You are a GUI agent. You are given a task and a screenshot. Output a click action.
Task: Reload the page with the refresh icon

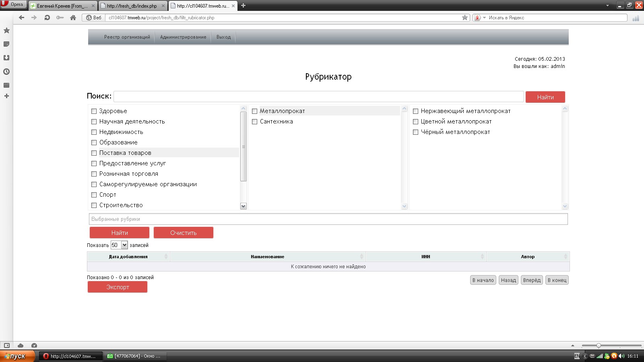47,18
